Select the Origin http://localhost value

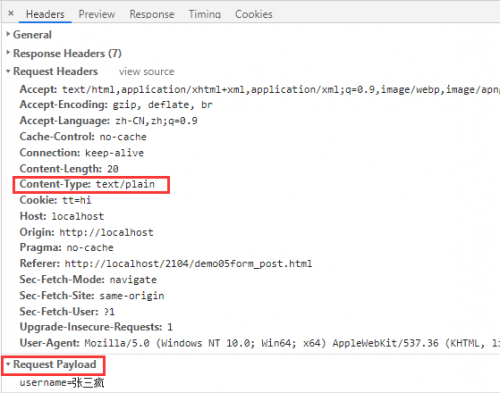click(x=106, y=232)
